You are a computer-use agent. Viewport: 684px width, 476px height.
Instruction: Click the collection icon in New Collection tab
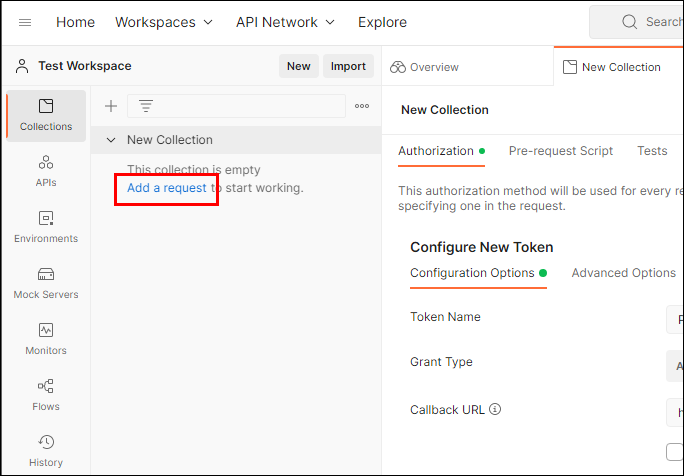coord(570,67)
